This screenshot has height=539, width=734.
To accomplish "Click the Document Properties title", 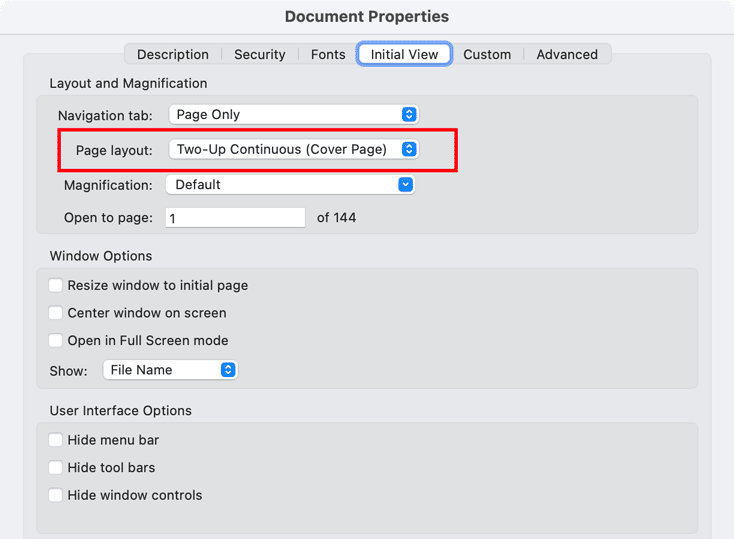I will coord(367,16).
